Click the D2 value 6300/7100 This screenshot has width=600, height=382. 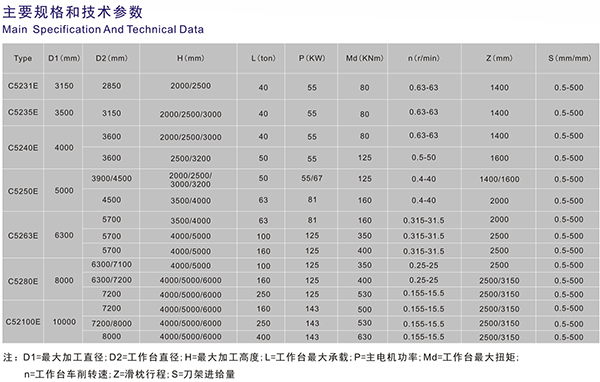point(111,264)
